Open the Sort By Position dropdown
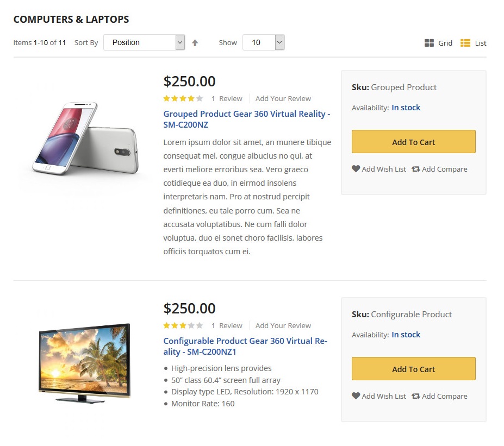Image resolution: width=504 pixels, height=446 pixels. point(144,42)
